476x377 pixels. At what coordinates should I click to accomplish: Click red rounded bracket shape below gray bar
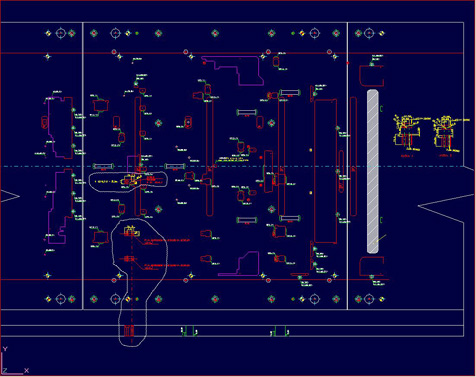pos(371,266)
